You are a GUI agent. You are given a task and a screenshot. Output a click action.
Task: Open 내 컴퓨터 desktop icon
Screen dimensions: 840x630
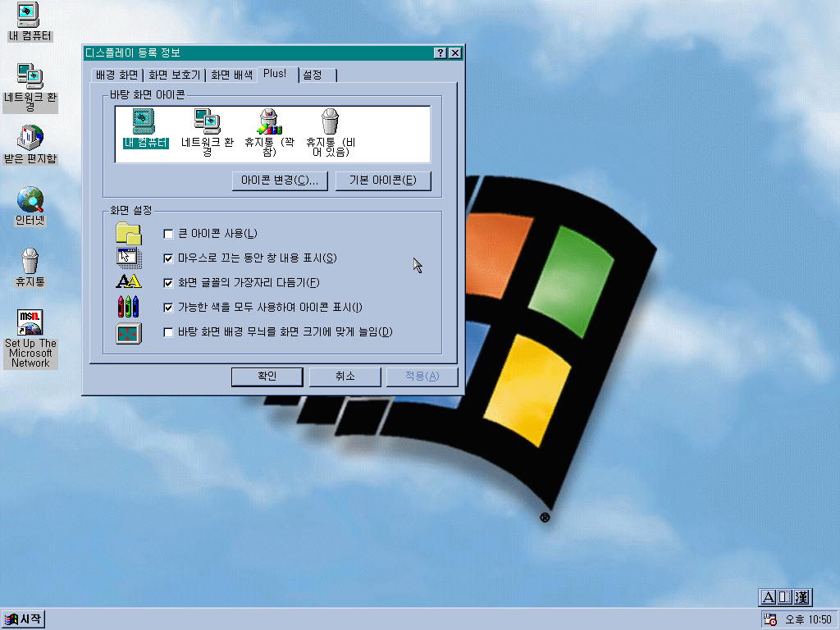pyautogui.click(x=30, y=22)
